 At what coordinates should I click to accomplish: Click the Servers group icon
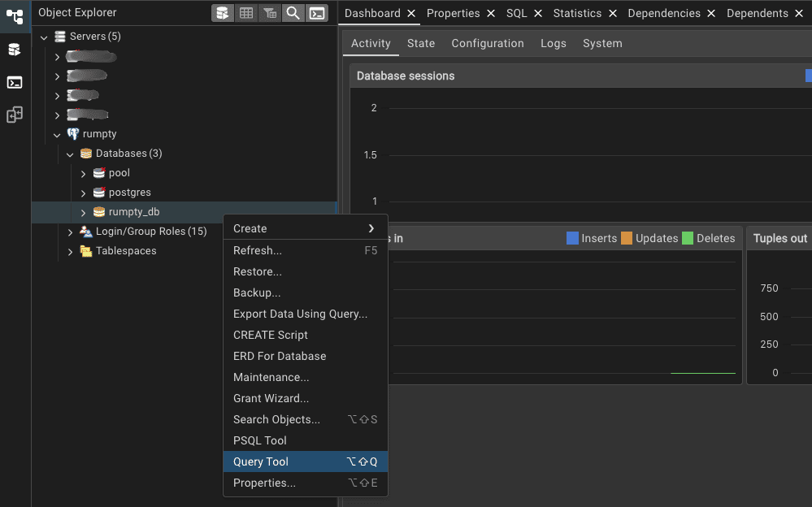pyautogui.click(x=60, y=37)
